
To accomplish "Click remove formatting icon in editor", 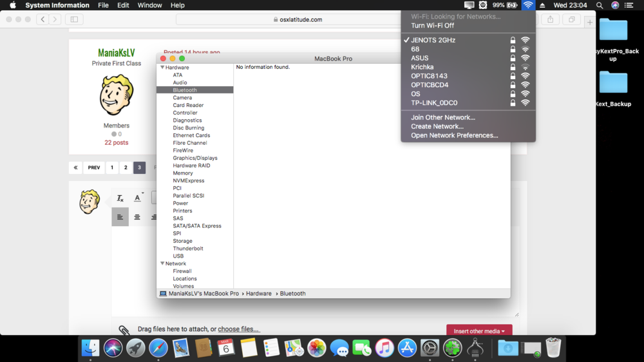I will [x=120, y=198].
